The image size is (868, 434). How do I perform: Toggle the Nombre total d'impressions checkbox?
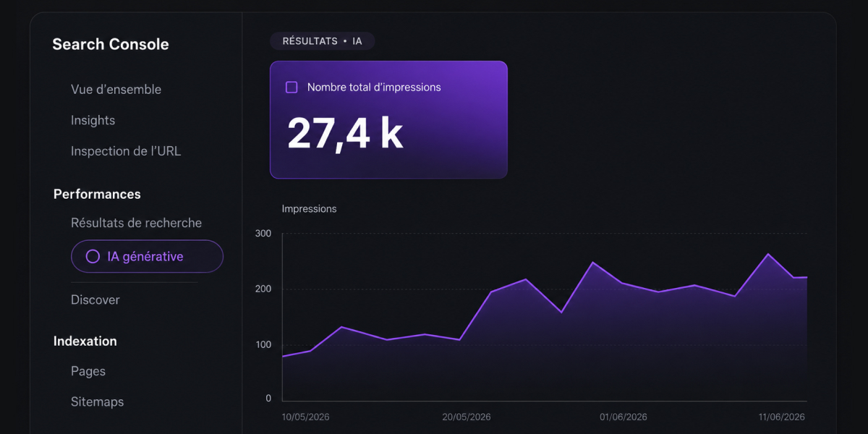292,88
